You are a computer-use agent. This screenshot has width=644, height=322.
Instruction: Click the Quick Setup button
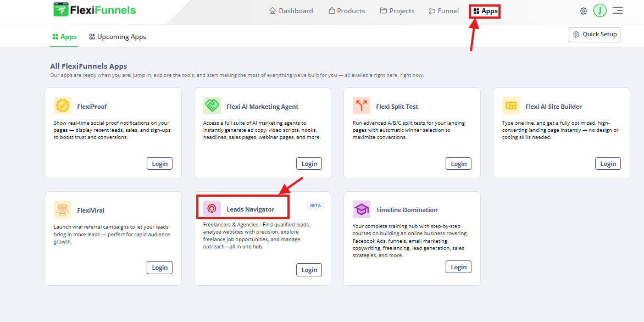point(595,35)
